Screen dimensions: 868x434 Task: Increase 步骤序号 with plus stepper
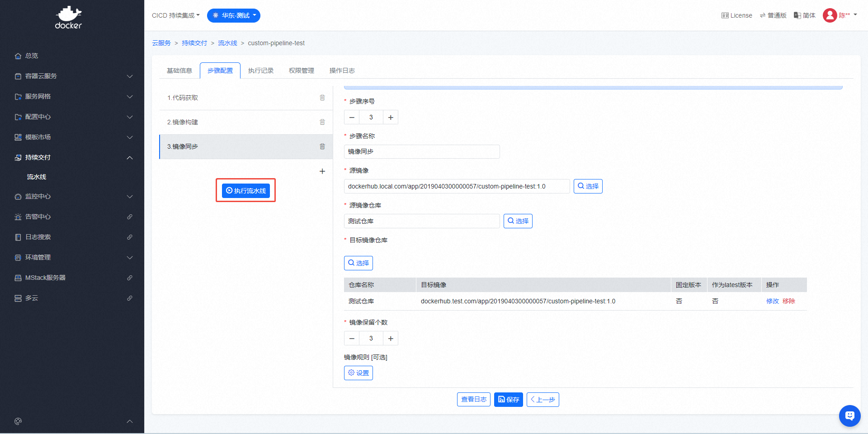click(391, 118)
